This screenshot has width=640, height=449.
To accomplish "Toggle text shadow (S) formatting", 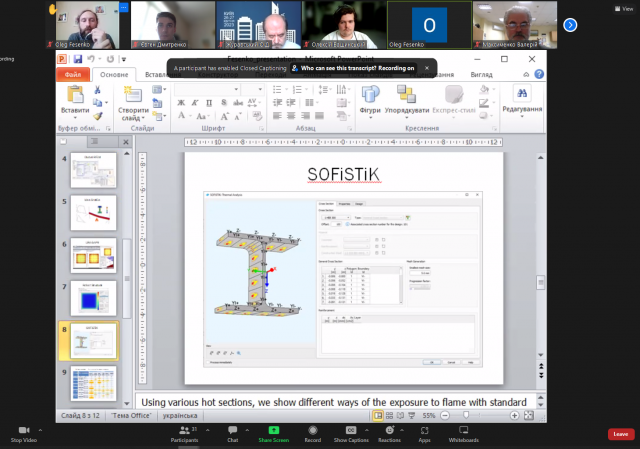I will tap(224, 103).
